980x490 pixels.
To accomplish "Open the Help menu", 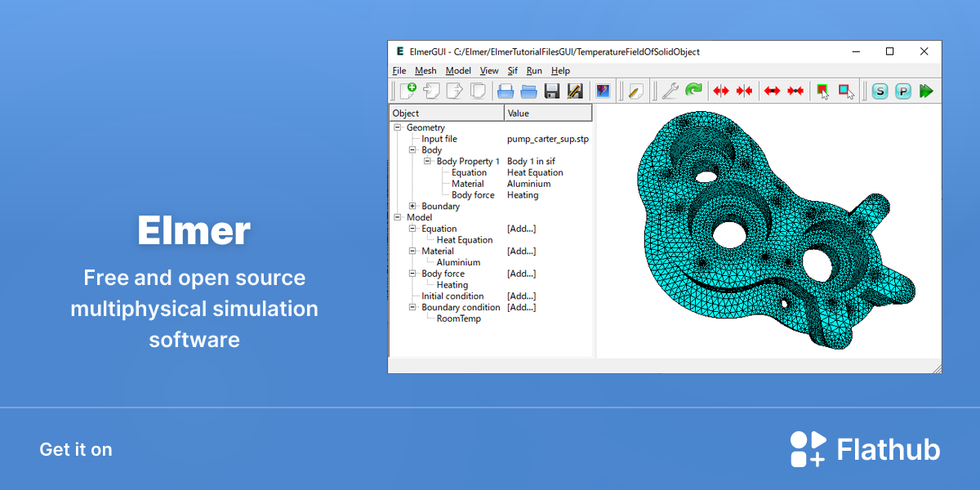I will tap(560, 71).
